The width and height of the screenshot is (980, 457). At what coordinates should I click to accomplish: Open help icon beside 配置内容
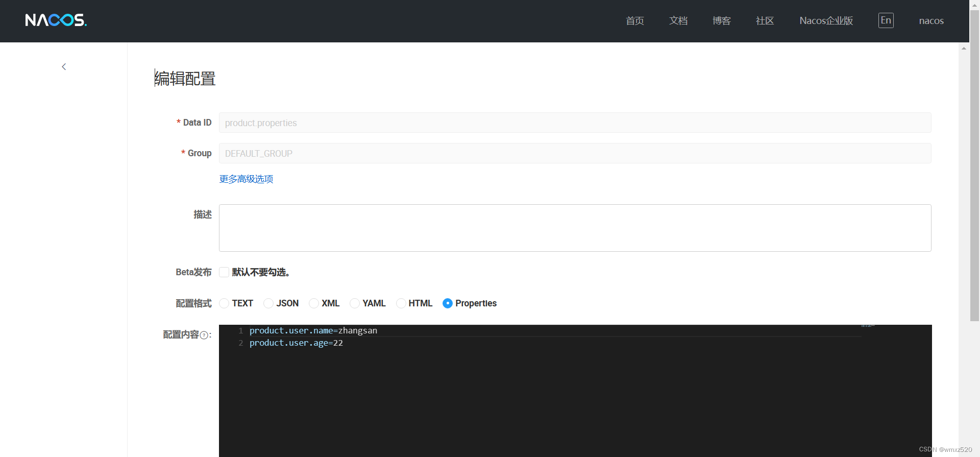[x=204, y=335]
